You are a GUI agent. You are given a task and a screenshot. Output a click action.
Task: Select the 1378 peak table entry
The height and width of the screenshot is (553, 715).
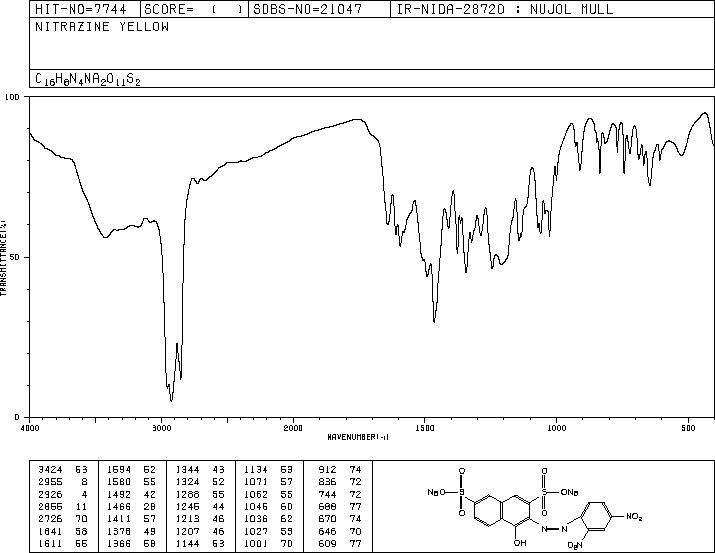(131, 531)
